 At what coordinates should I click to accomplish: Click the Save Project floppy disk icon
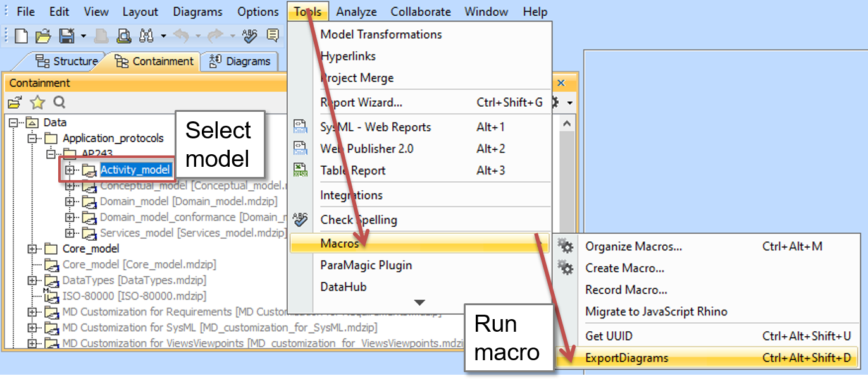coord(66,36)
